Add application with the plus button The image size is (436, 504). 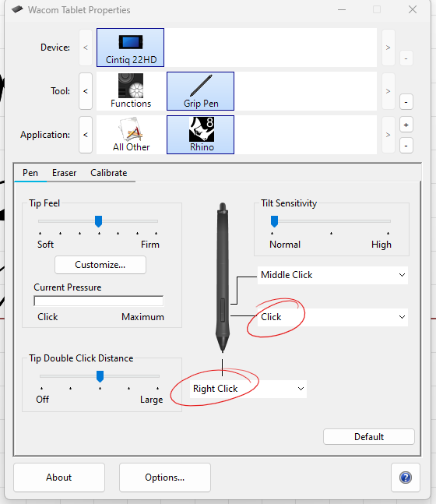406,125
